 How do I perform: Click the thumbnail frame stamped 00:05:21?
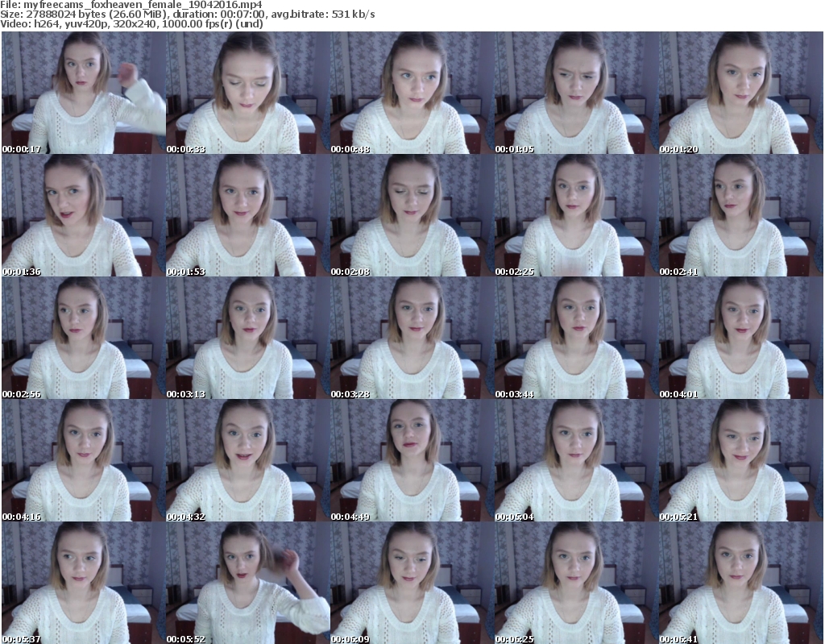[741, 460]
